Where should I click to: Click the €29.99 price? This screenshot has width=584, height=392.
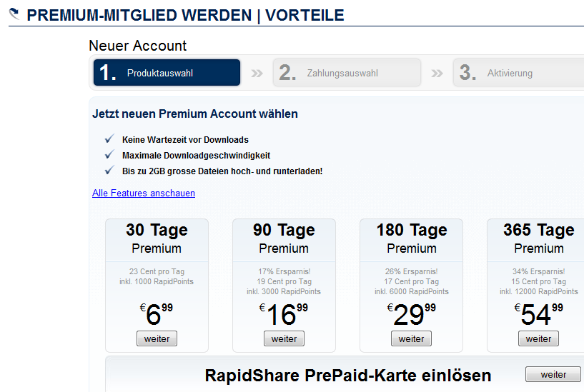pyautogui.click(x=411, y=314)
